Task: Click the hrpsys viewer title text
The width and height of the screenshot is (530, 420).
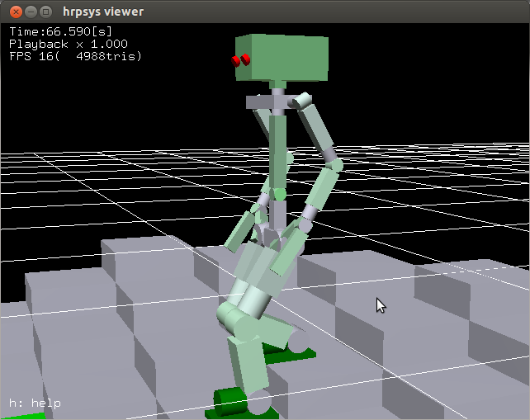Action: tap(103, 12)
